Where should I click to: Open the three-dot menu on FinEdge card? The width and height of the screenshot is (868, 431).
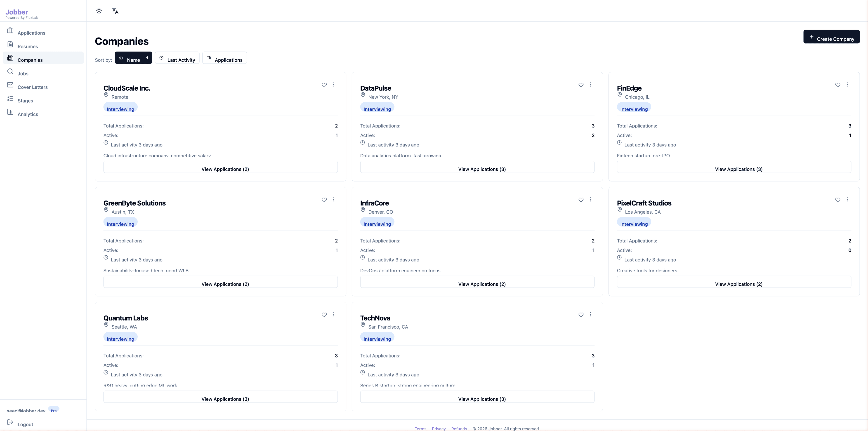point(847,85)
